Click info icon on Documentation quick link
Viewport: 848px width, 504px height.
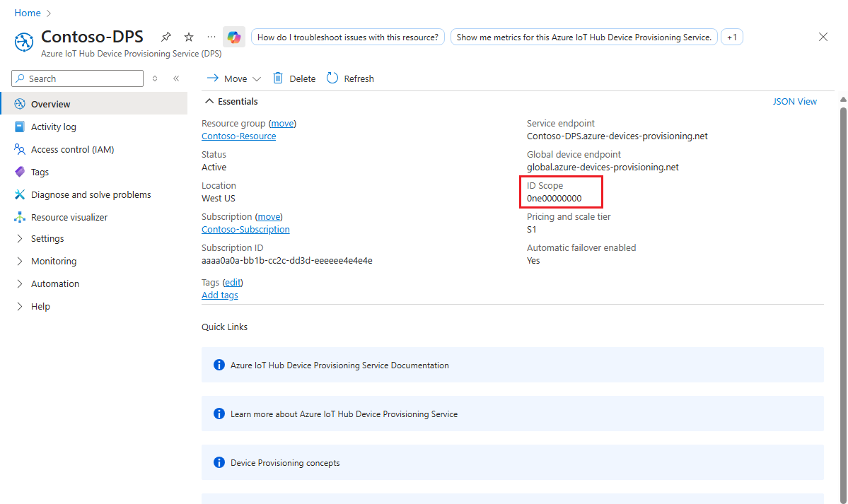tap(219, 365)
